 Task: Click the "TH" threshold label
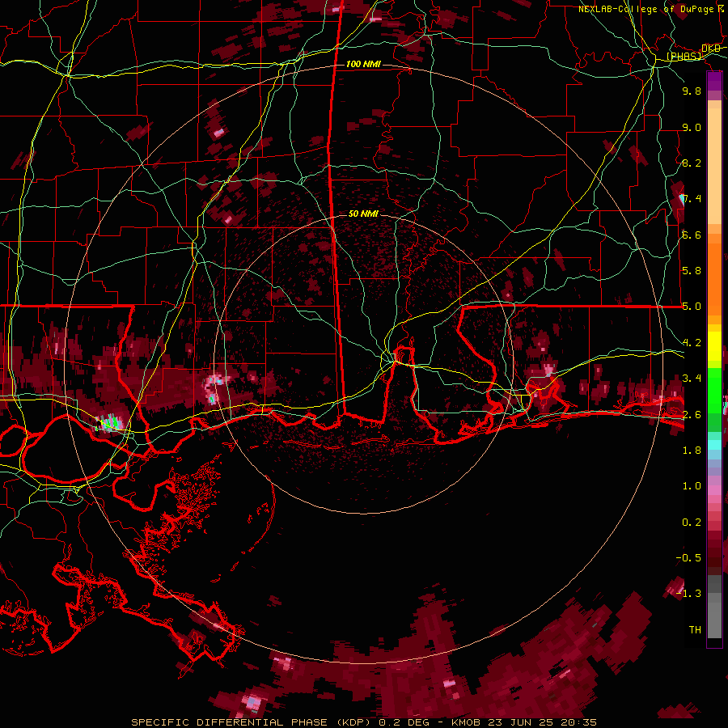[695, 629]
